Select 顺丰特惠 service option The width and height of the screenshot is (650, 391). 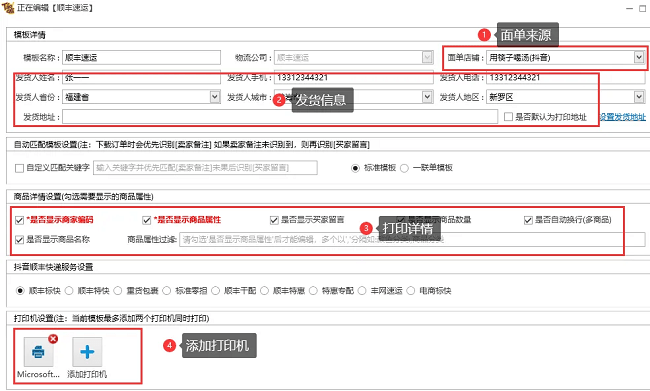pyautogui.click(x=264, y=291)
